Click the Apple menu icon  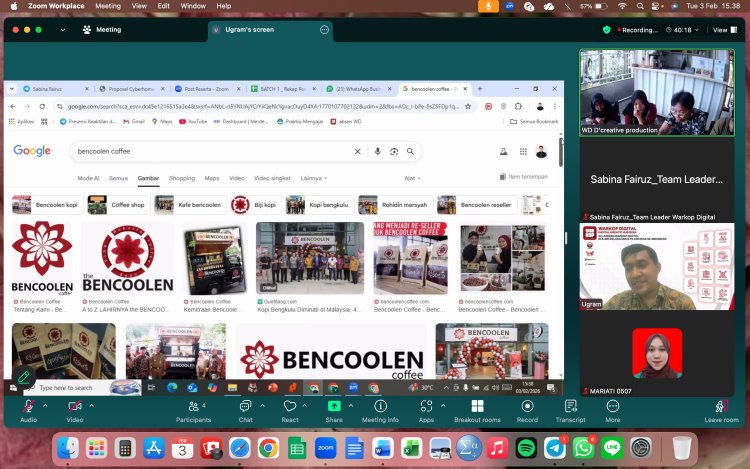pos(14,6)
